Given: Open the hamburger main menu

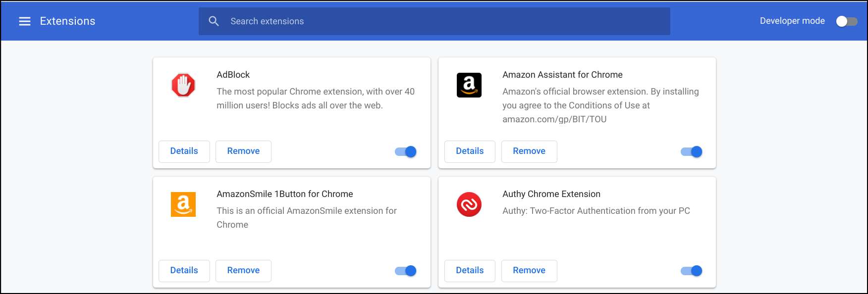Looking at the screenshot, I should click(x=25, y=21).
